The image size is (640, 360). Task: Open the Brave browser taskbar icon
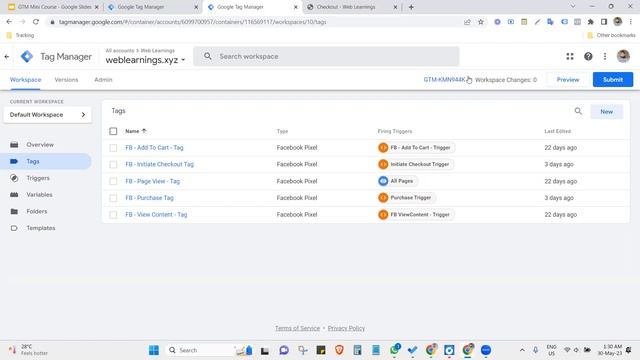[339, 350]
